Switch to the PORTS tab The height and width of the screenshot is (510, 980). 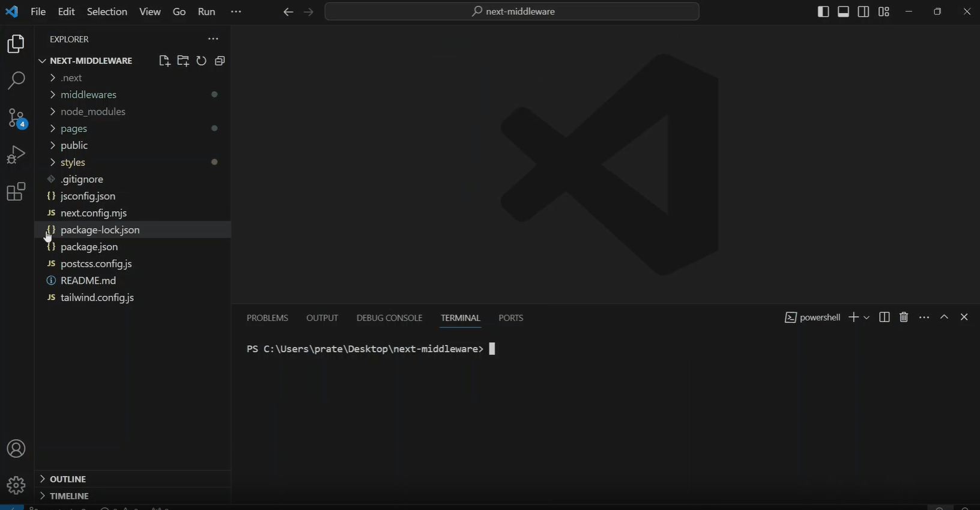point(511,318)
